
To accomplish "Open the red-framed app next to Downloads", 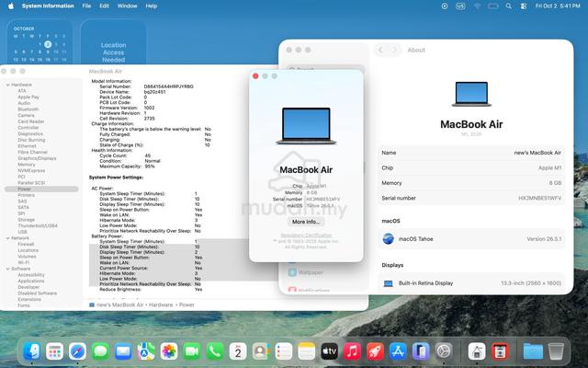I will 500,351.
